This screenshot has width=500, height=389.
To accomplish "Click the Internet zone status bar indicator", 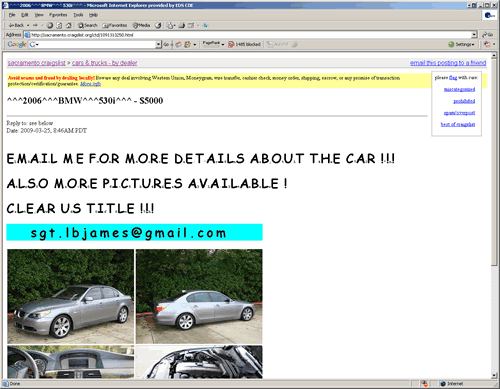I will point(452,384).
